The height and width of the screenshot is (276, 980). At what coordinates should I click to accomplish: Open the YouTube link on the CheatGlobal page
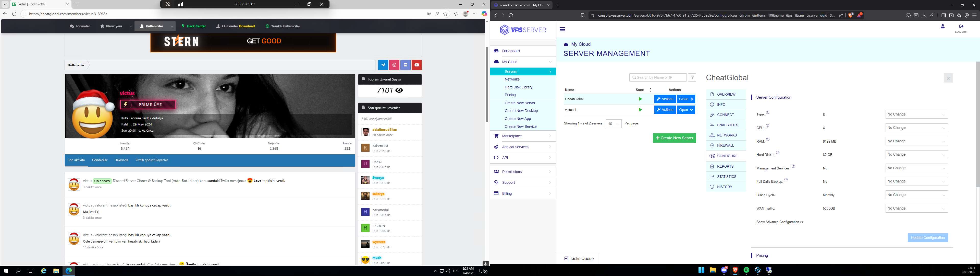[416, 65]
